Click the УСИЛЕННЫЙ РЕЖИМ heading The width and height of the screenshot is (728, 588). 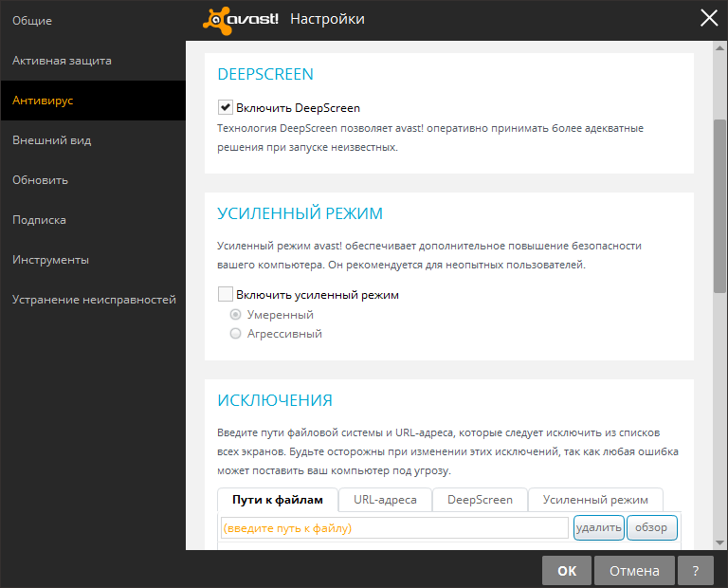(300, 213)
